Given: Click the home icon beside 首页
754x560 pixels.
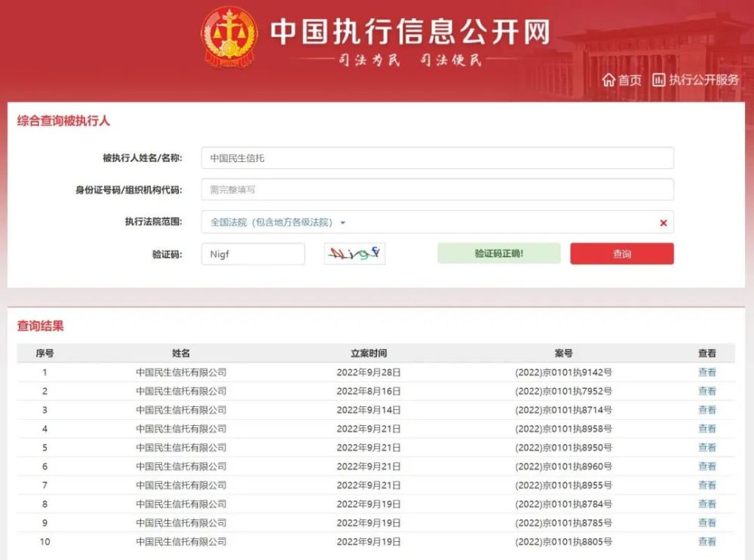Looking at the screenshot, I should click(x=608, y=80).
